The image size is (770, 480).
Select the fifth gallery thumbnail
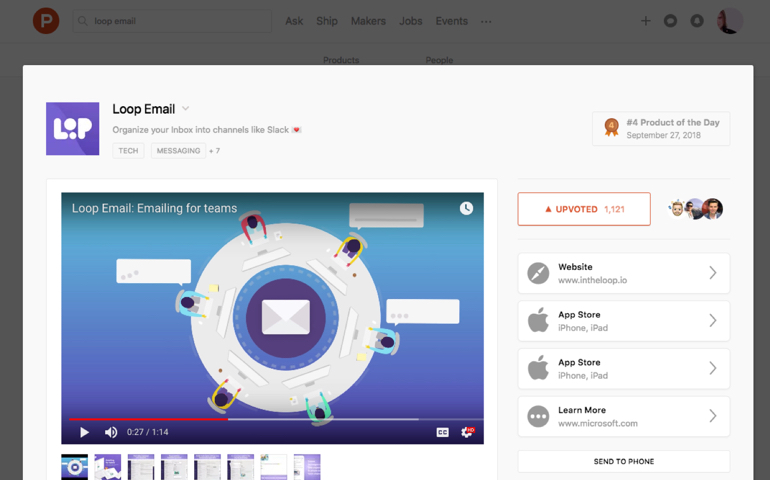pyautogui.click(x=207, y=467)
